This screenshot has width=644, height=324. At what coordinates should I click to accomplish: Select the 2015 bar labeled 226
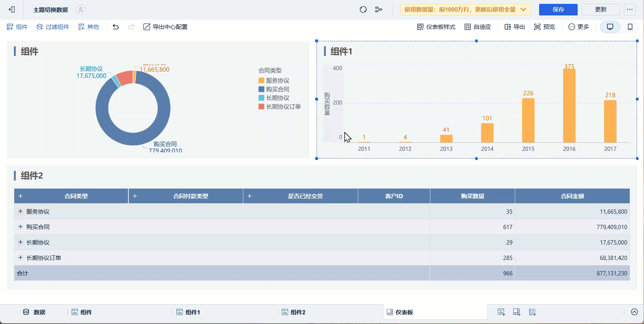[528, 120]
